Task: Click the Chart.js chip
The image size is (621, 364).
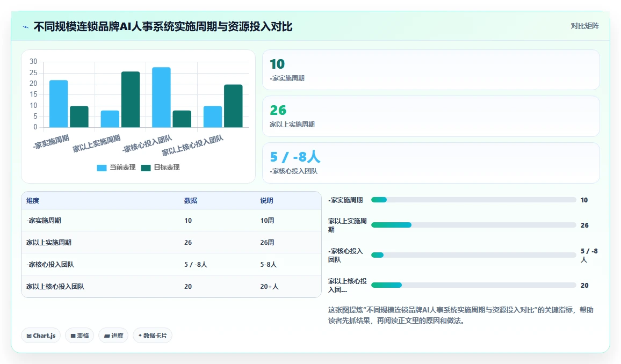Action: pos(41,336)
